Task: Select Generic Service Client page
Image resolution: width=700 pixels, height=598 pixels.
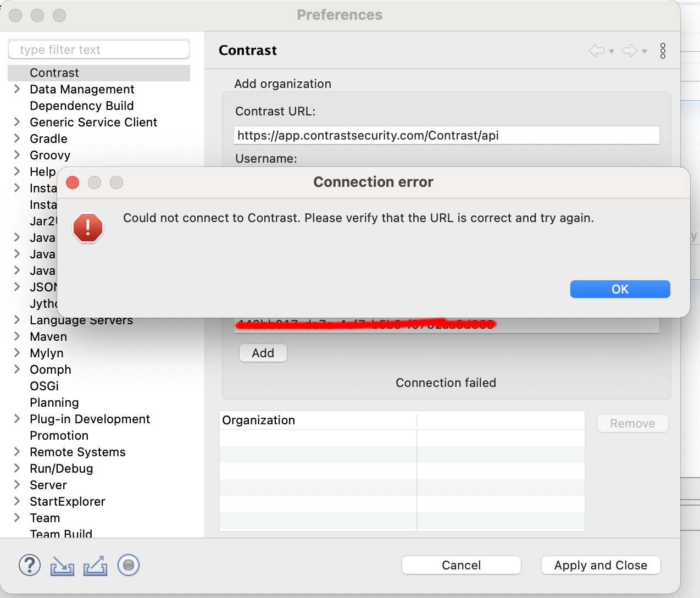Action: point(93,122)
